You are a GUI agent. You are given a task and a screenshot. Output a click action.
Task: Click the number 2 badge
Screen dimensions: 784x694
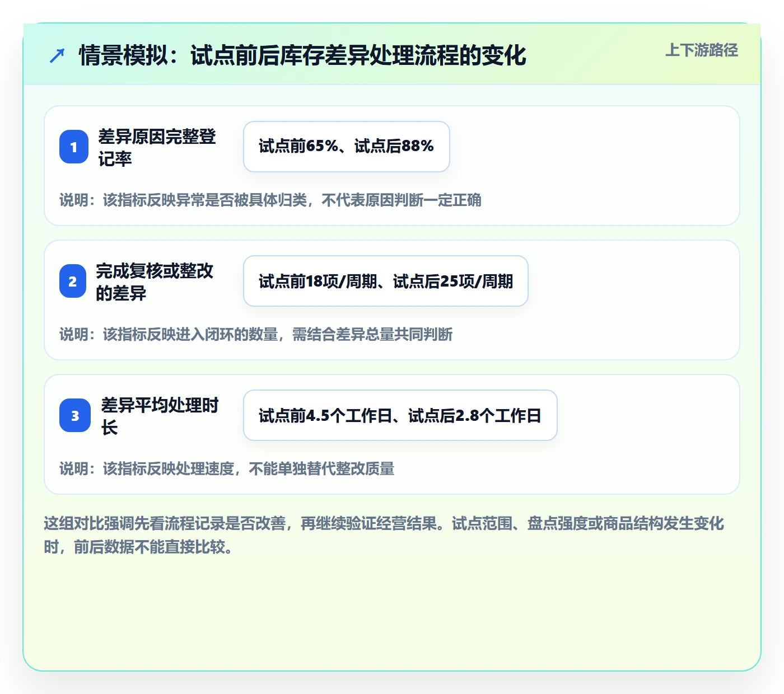click(x=73, y=281)
